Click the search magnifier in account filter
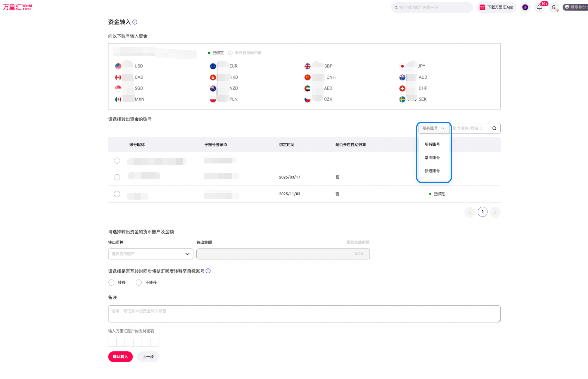This screenshot has width=588, height=379. [494, 128]
